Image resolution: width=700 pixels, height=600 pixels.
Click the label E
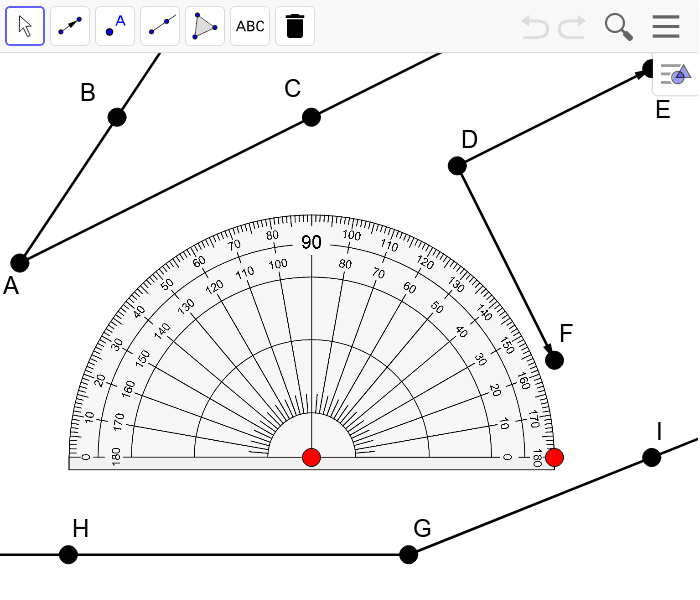(x=663, y=110)
